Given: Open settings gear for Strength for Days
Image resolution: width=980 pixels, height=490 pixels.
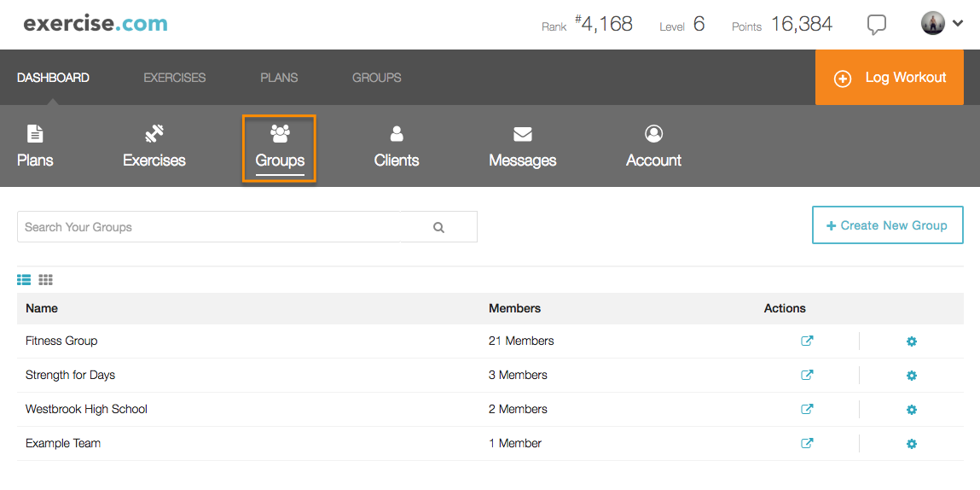Looking at the screenshot, I should tap(911, 376).
